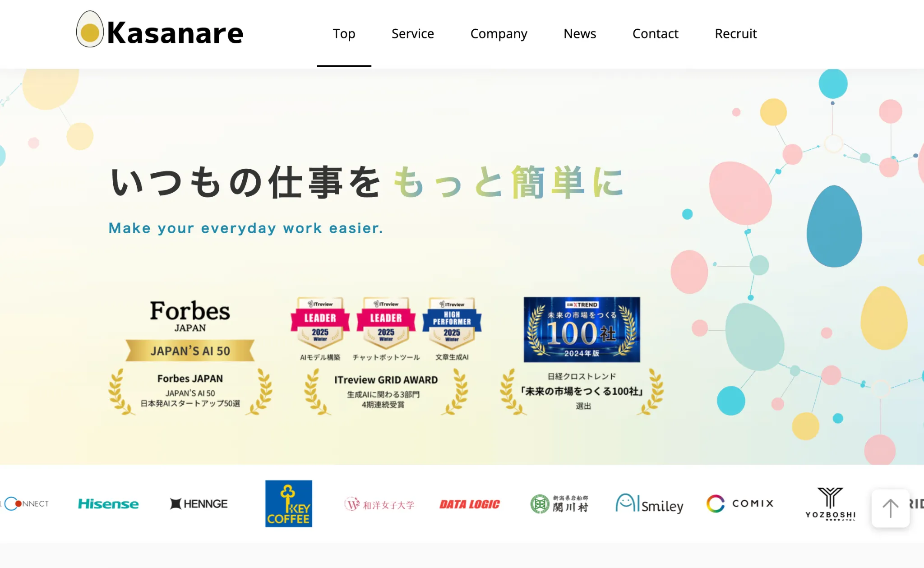Open the Service menu item
This screenshot has height=568, width=924.
tap(412, 33)
